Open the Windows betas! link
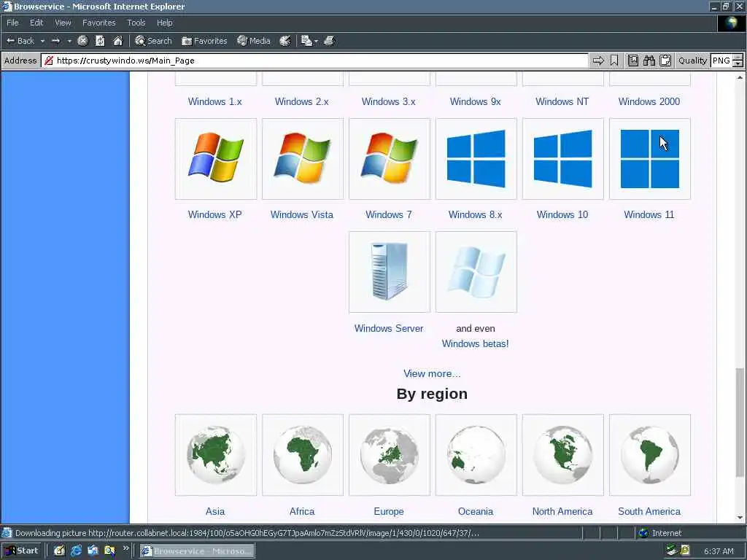This screenshot has width=747, height=560. (475, 344)
